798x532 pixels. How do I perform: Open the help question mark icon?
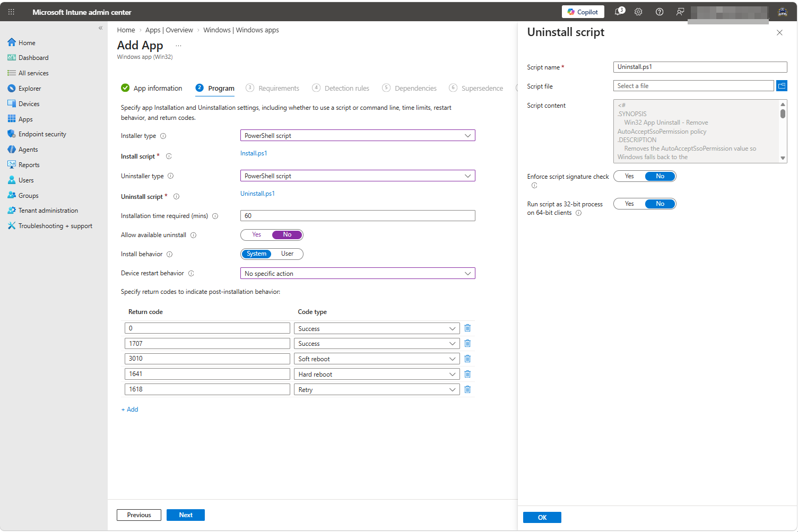[x=660, y=12]
